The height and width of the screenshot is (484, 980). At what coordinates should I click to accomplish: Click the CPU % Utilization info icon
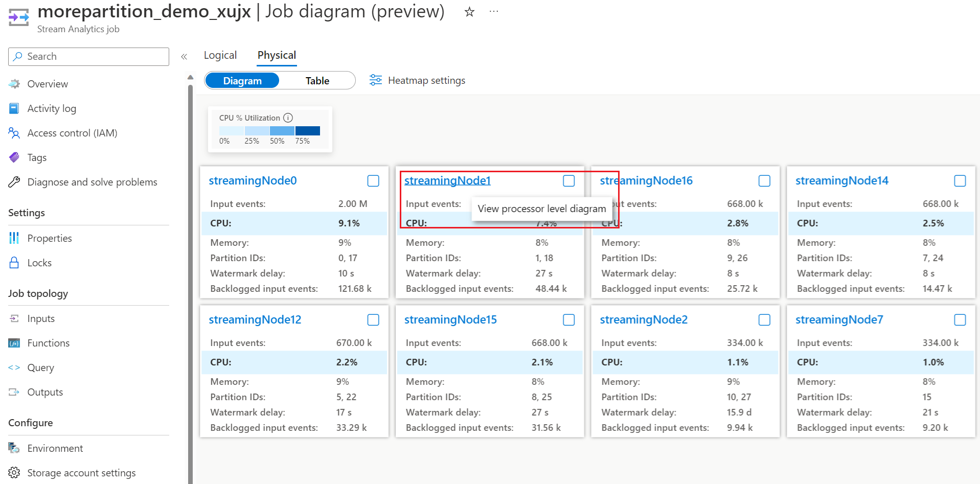pyautogui.click(x=288, y=118)
